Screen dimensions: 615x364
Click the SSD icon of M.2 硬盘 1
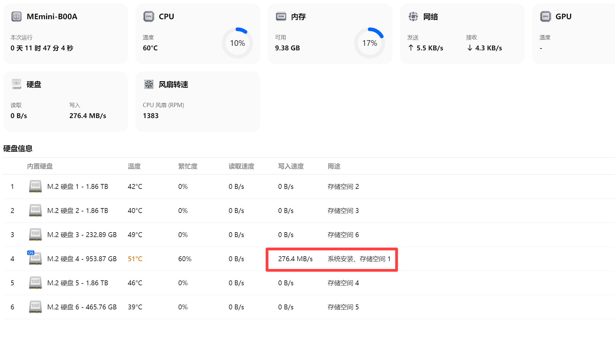pyautogui.click(x=35, y=186)
